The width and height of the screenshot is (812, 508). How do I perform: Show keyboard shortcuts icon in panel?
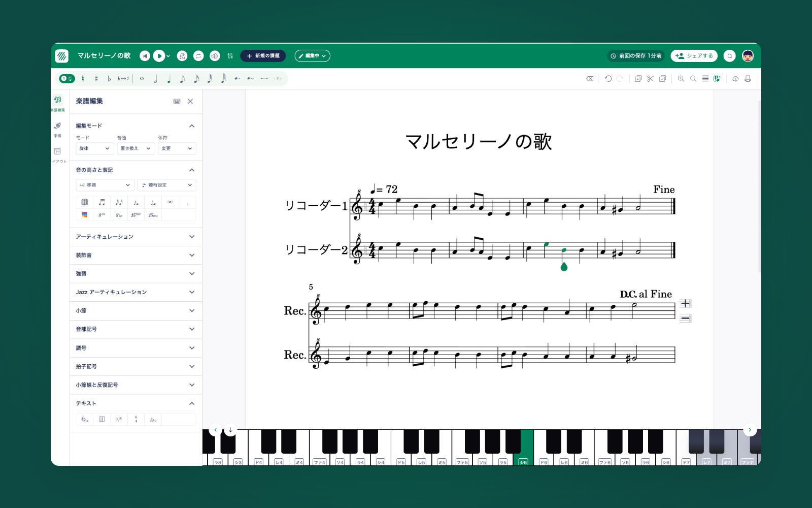coord(177,102)
